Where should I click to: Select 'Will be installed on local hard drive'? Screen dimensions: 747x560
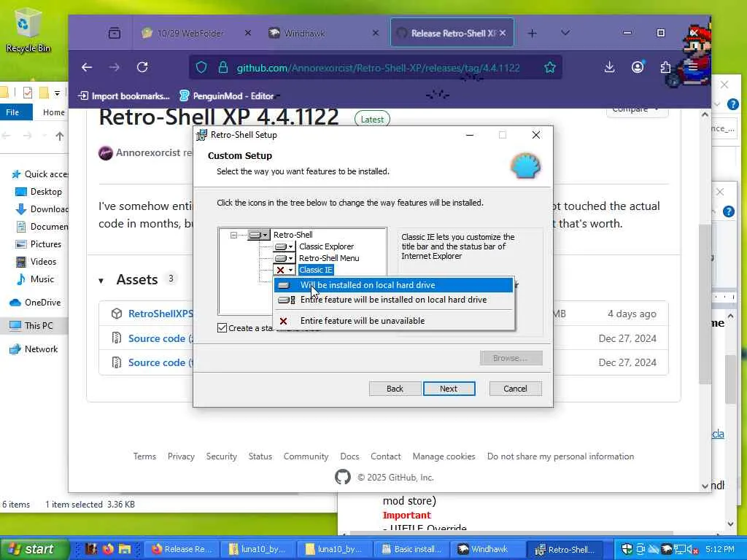(x=393, y=285)
